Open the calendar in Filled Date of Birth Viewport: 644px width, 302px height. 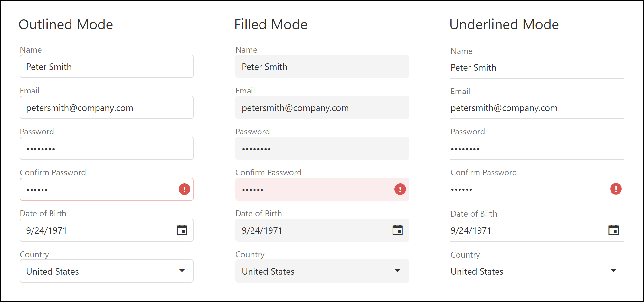pyautogui.click(x=397, y=230)
